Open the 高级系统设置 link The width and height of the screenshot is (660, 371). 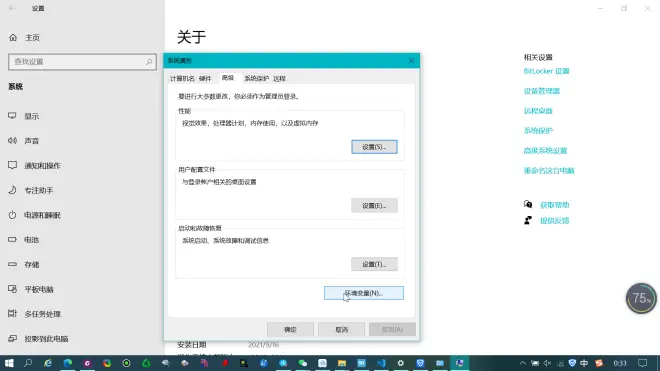point(545,151)
